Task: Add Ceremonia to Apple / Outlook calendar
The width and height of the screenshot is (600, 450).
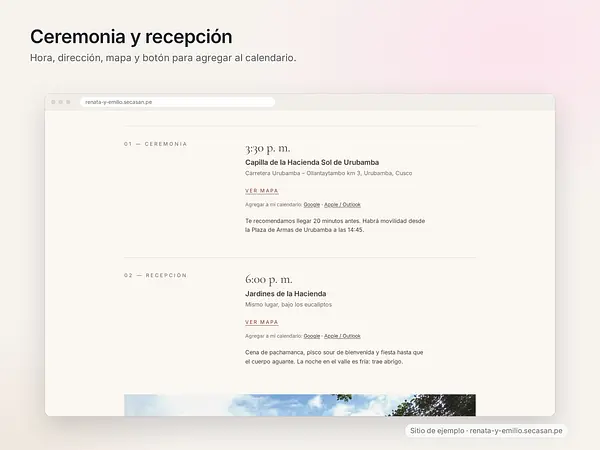Action: point(342,205)
